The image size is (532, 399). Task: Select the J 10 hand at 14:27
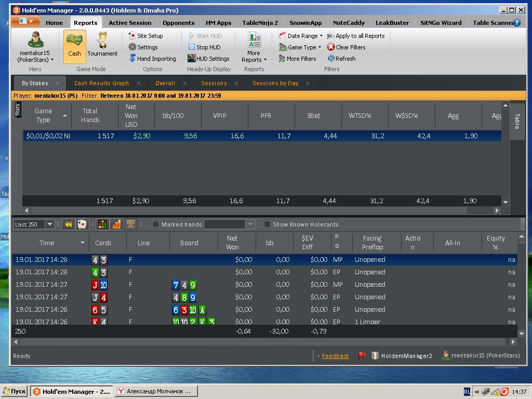[264, 284]
